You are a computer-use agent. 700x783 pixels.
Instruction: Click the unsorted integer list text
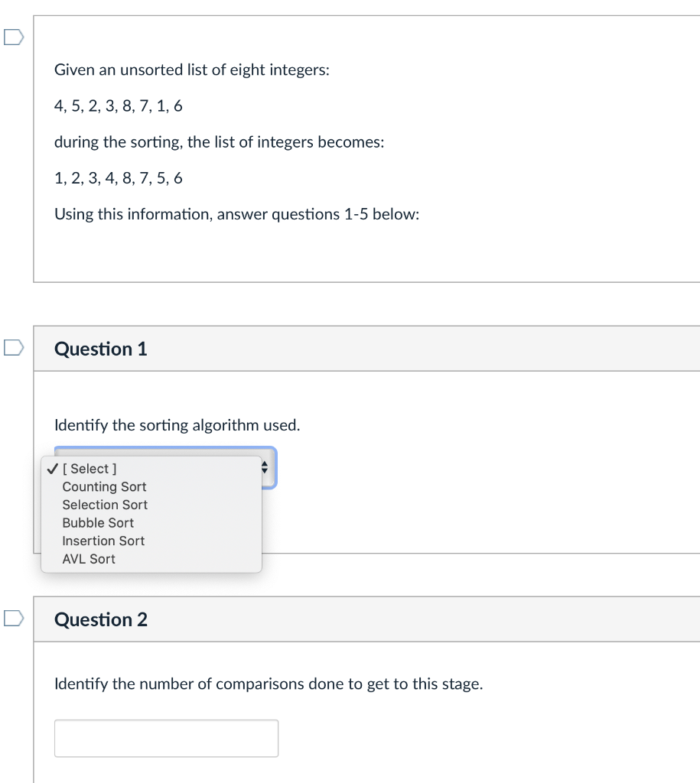click(x=118, y=106)
